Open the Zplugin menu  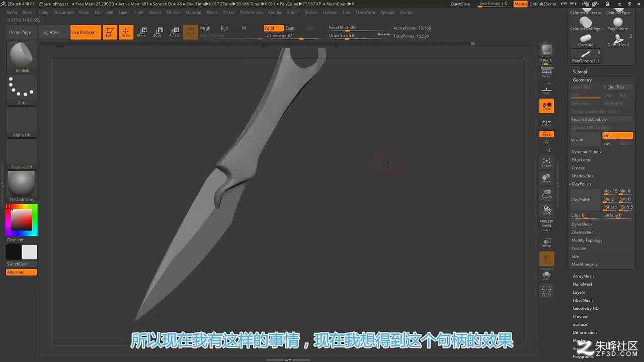387,12
